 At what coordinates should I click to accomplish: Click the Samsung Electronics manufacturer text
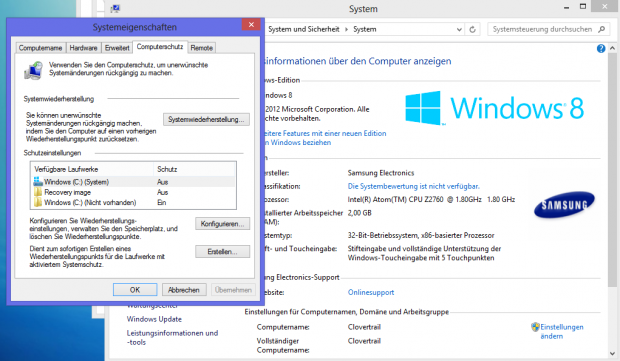381,173
